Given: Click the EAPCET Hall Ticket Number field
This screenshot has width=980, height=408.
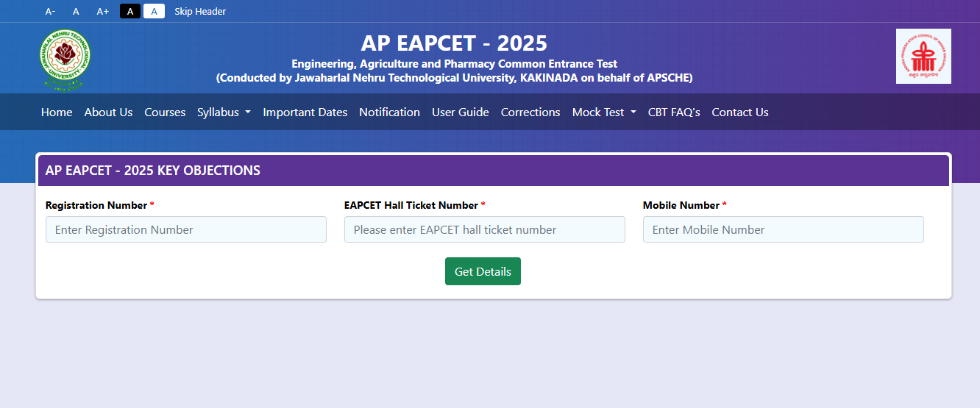Looking at the screenshot, I should tap(485, 229).
